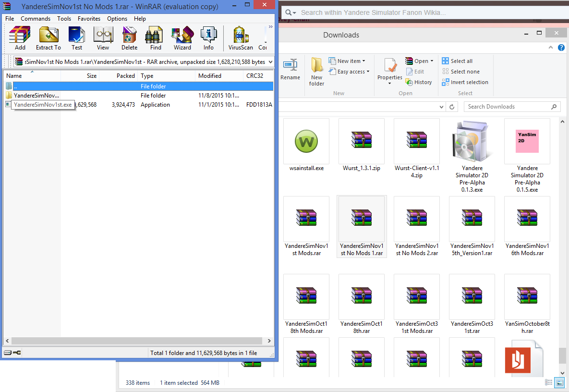Open Find with the binoculars icon
Screen dimensions: 569x392
click(x=156, y=38)
